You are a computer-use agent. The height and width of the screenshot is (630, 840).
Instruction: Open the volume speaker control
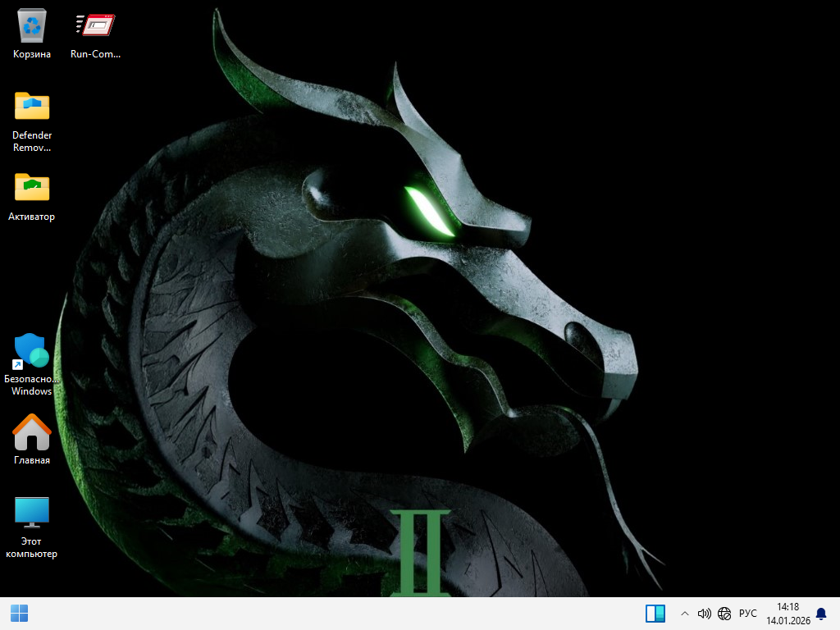(704, 614)
